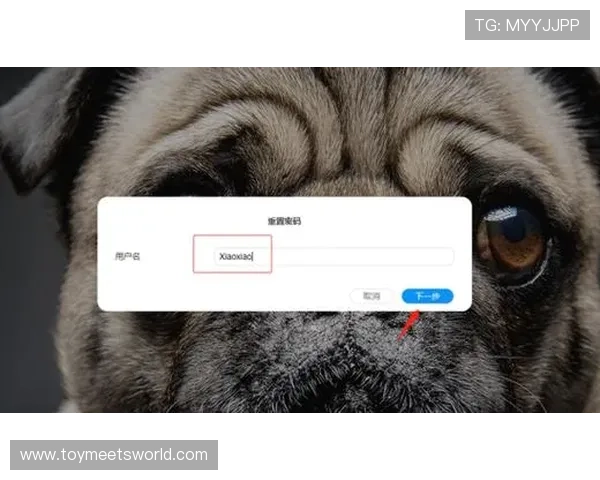Click the 重置密码 dialog title
600x480 pixels.
coord(283,220)
